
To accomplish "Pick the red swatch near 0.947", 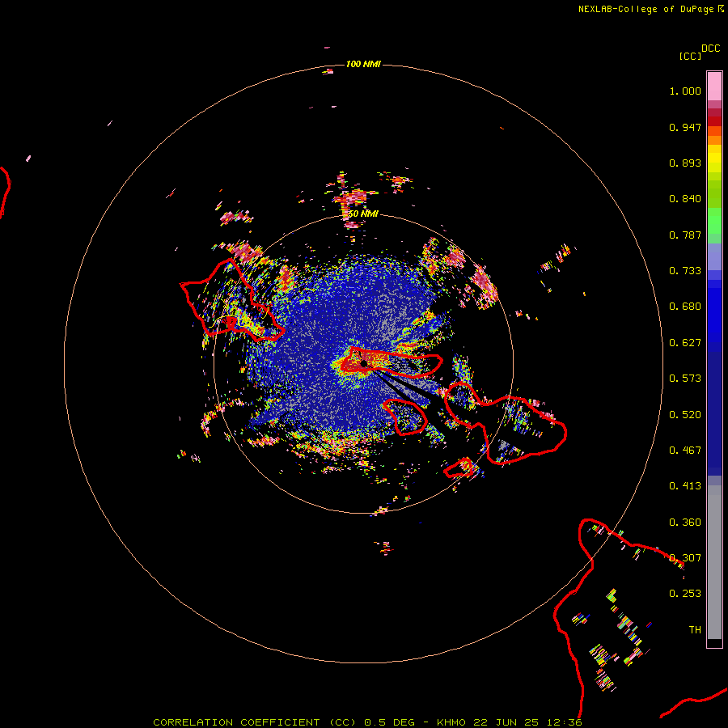I will 714,121.
